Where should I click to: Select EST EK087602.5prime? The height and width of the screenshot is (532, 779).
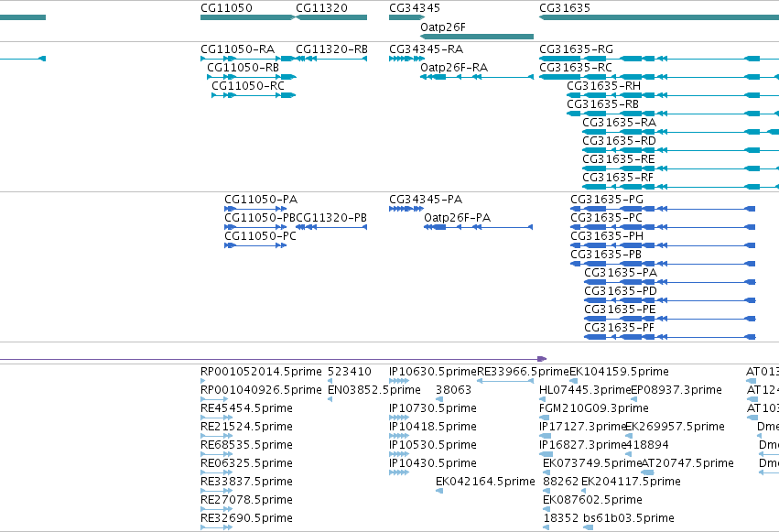click(x=592, y=501)
